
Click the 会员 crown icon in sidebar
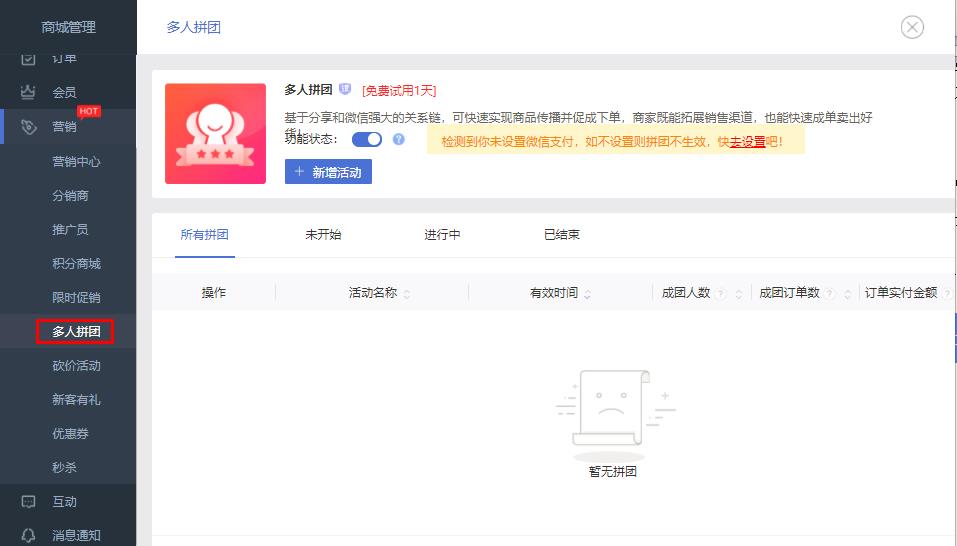28,92
